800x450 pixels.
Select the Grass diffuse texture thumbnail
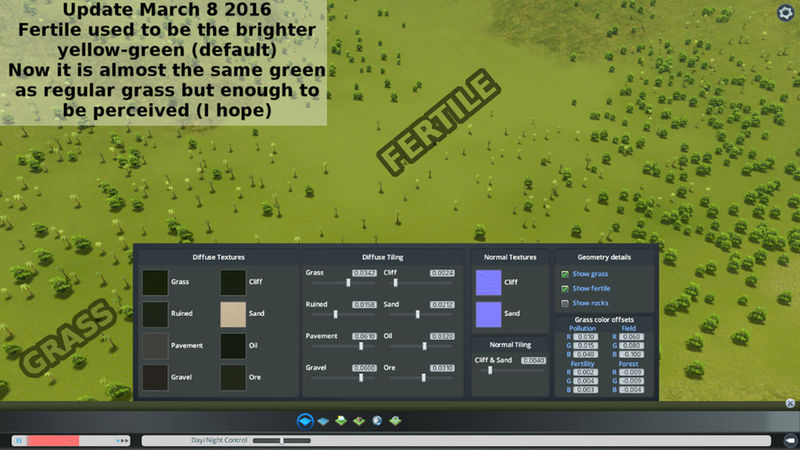click(155, 283)
